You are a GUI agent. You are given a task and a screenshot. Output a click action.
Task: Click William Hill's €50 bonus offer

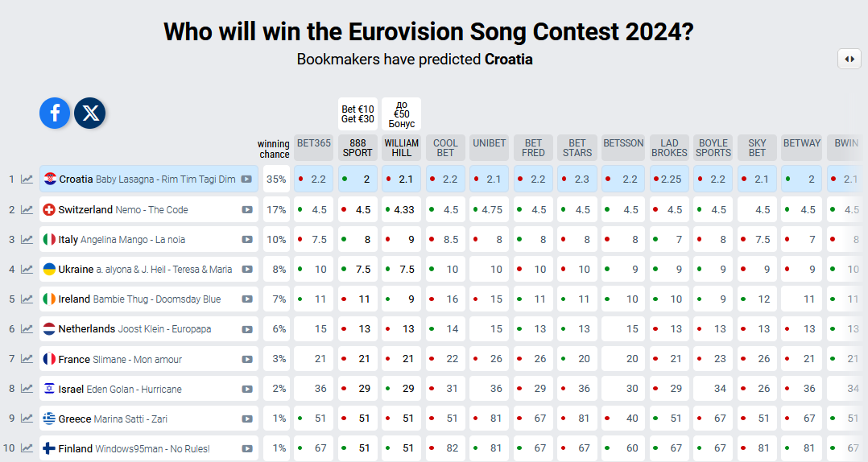(x=401, y=114)
